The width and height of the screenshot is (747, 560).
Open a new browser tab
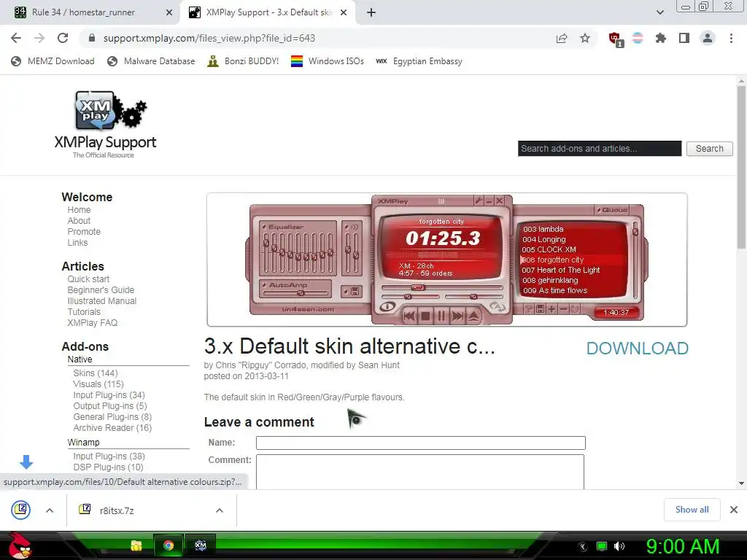pos(371,13)
